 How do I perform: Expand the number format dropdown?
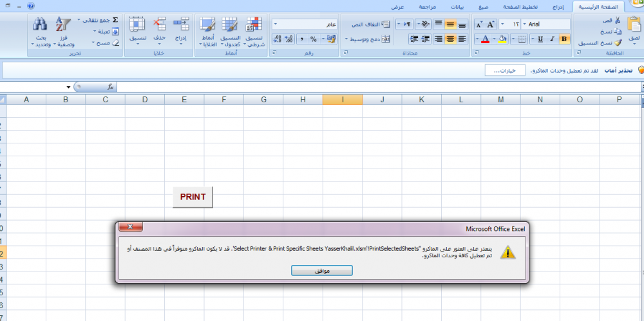[276, 24]
